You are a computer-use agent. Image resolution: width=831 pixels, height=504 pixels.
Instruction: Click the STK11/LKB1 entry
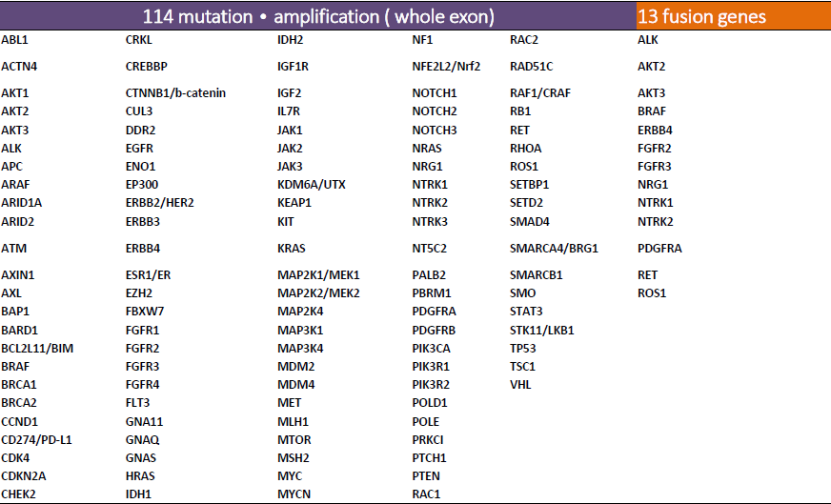541,331
